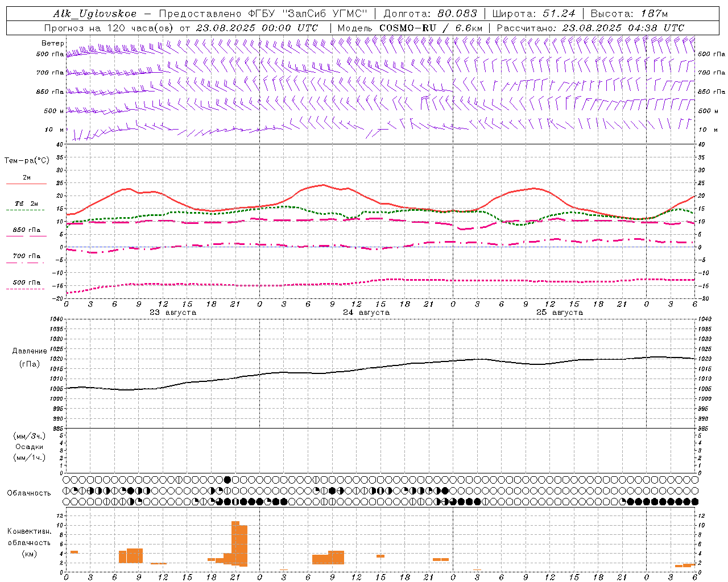Click the Осадки precipitation label
Screen dimensions: 728x582
coord(30,447)
